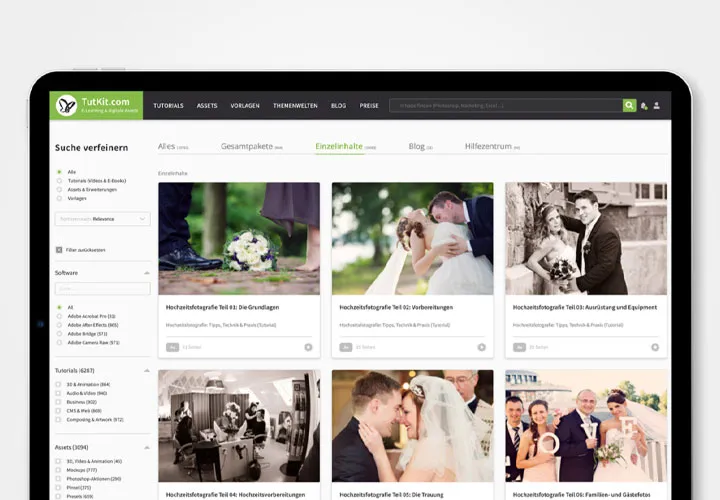
Task: Click the green search magnifier button
Action: [x=629, y=106]
